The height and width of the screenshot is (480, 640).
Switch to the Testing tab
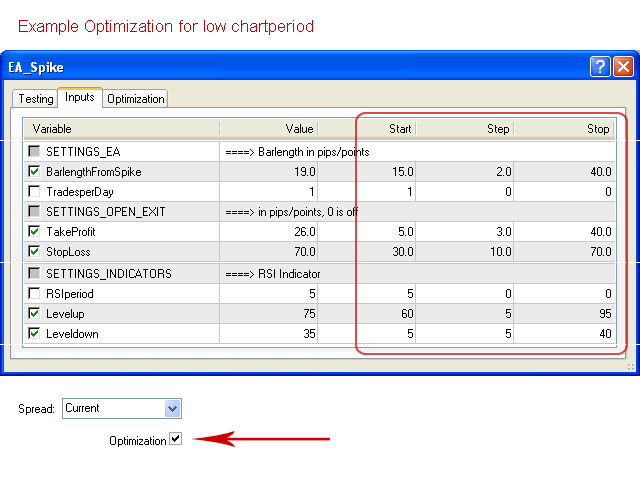(35, 99)
